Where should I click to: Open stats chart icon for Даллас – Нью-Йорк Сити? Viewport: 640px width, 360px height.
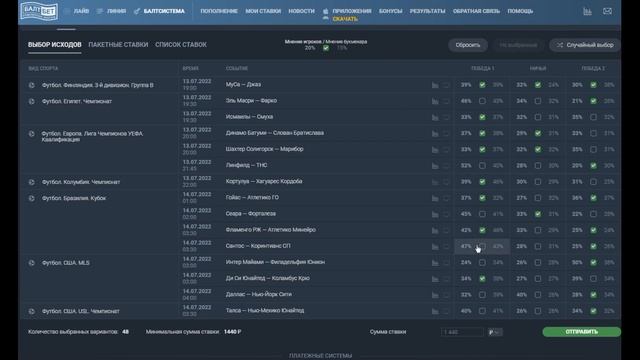pos(435,295)
